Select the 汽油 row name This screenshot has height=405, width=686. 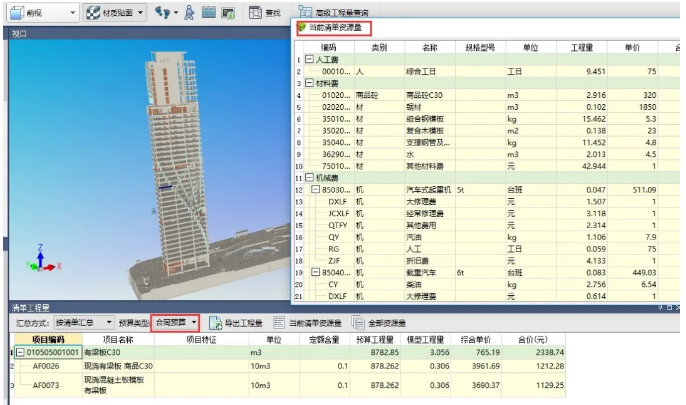430,237
